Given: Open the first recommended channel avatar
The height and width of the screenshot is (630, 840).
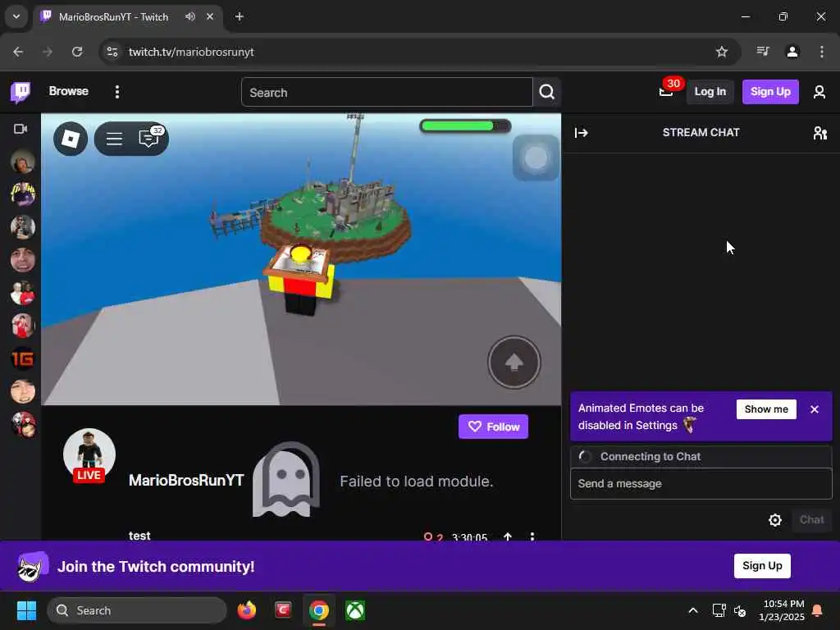Looking at the screenshot, I should [22, 162].
